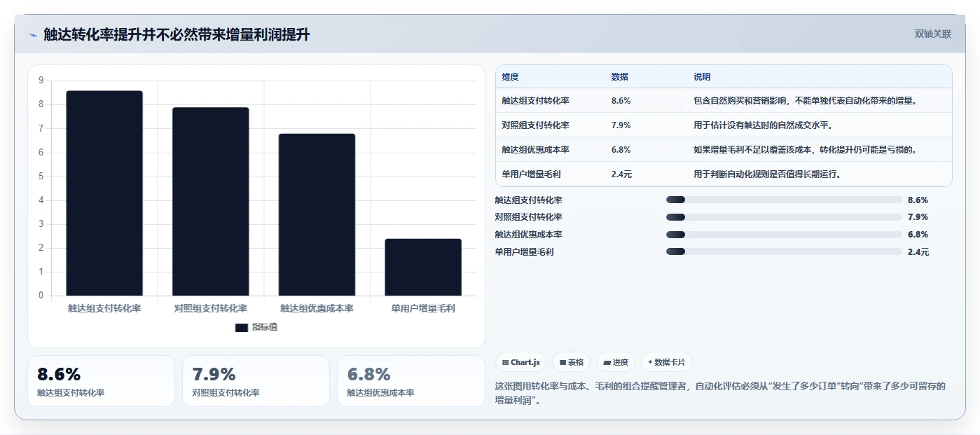Viewport: 980px width, 435px height.
Task: Click the description starting 如果增量毛利不足以覆盖该成本
Action: pyautogui.click(x=806, y=150)
